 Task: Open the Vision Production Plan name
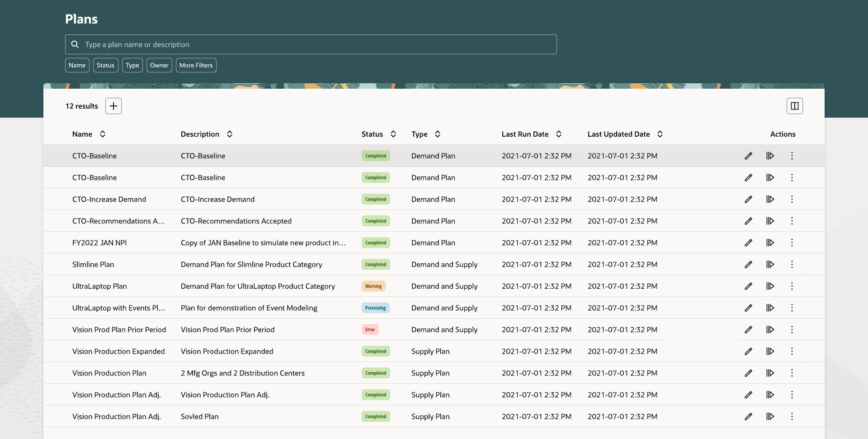click(109, 373)
